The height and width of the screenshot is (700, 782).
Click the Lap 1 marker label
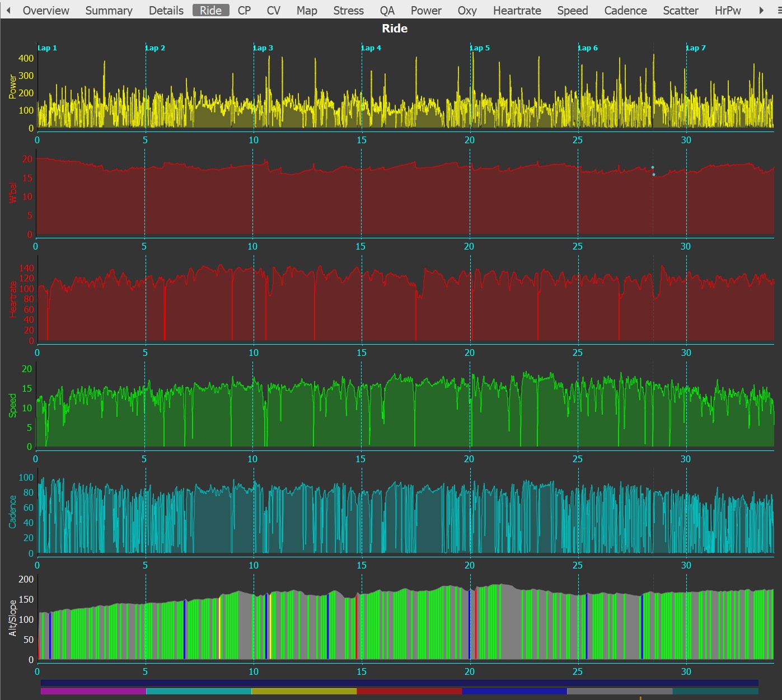point(47,48)
